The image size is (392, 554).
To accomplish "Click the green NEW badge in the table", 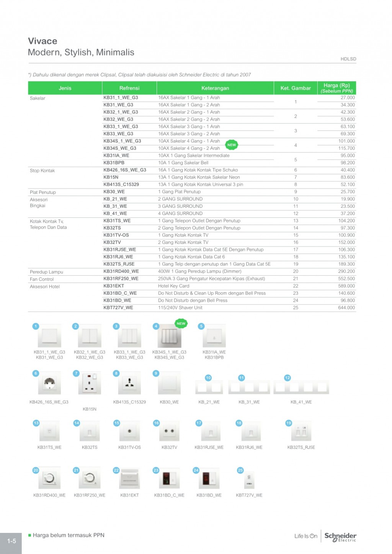I will pos(232,145).
